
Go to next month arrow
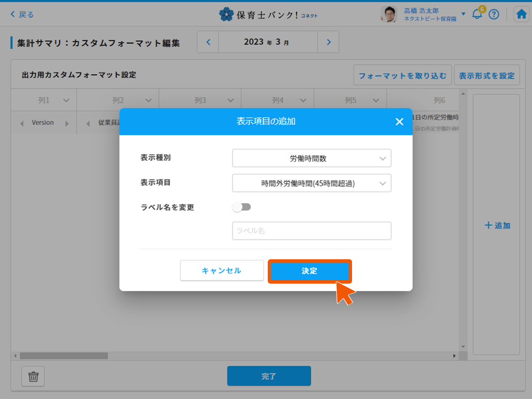[329, 42]
